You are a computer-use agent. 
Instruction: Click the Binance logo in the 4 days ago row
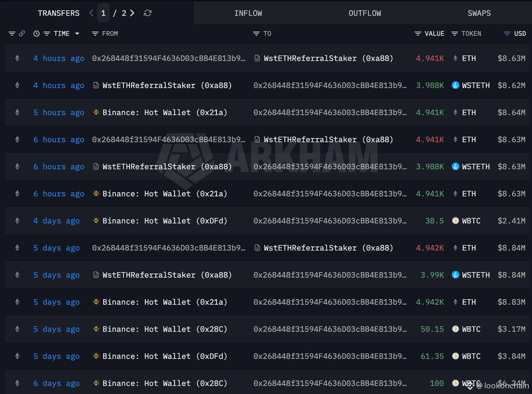(96, 221)
